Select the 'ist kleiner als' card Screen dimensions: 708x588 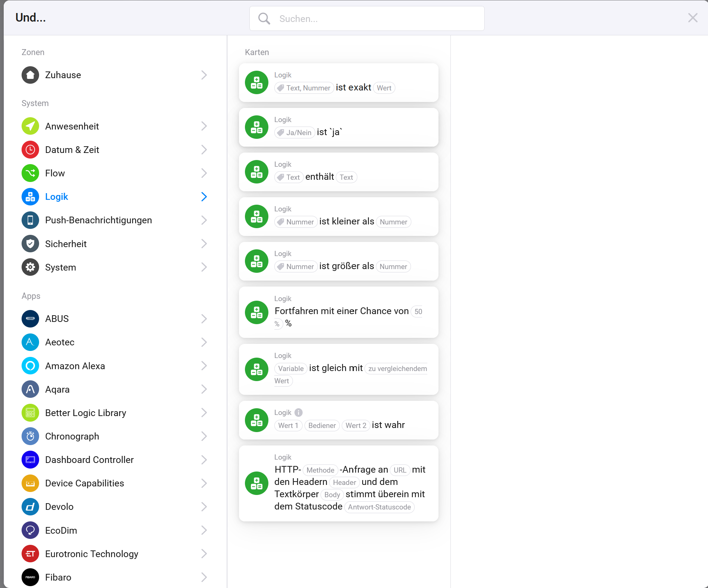pyautogui.click(x=339, y=217)
